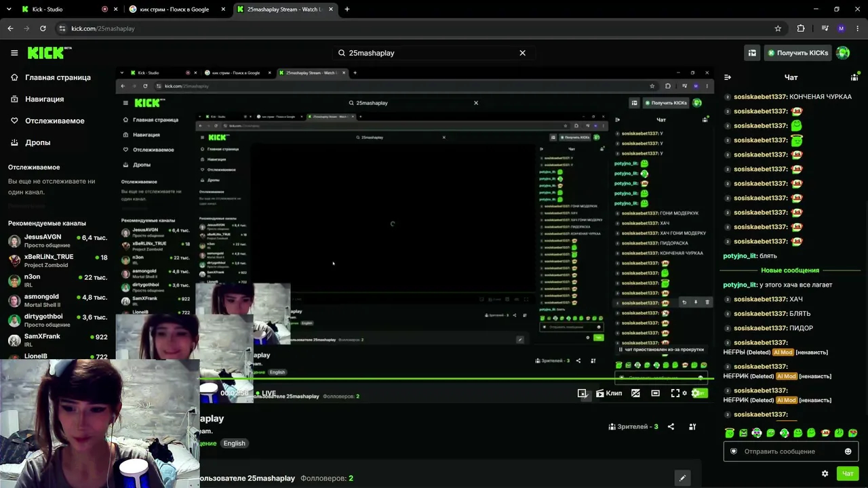
Task: Open chat settings gear
Action: click(825, 474)
